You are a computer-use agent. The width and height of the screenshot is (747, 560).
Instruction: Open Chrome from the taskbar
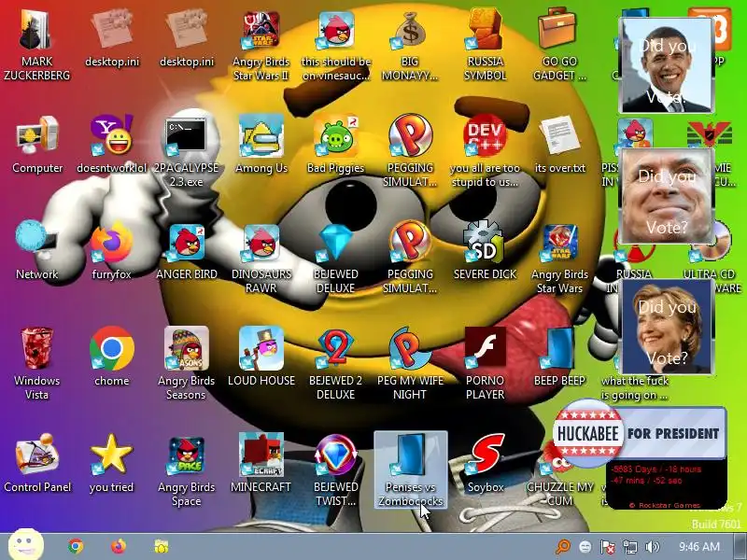coord(76,546)
